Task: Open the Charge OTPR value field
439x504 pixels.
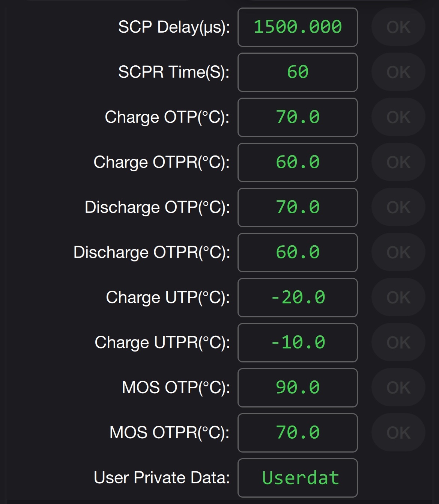Action: coord(298,163)
